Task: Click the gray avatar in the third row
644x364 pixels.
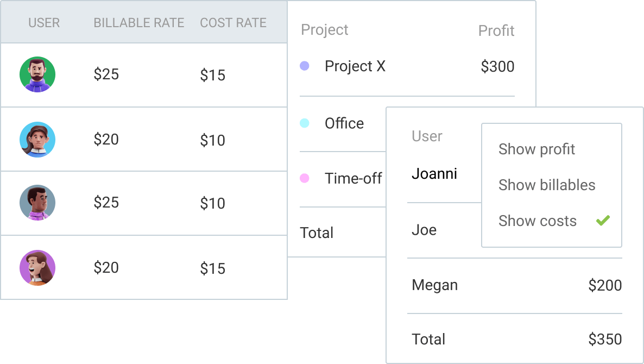Action: [37, 203]
